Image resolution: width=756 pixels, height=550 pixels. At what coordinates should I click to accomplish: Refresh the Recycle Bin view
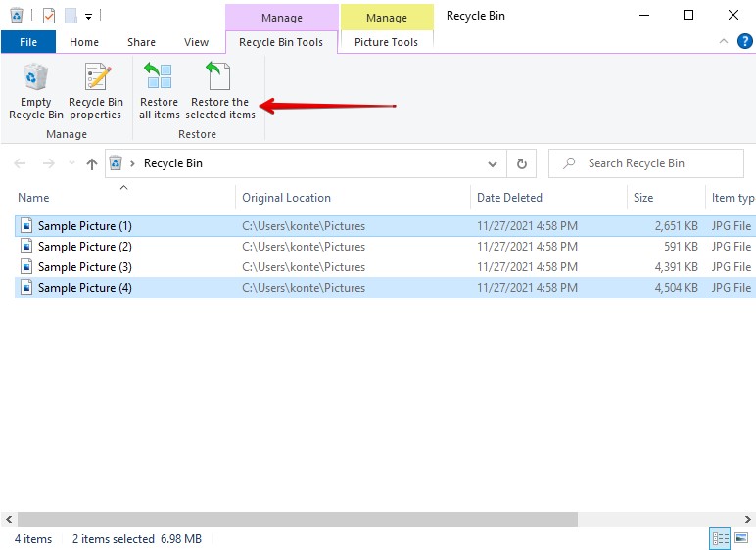(522, 163)
